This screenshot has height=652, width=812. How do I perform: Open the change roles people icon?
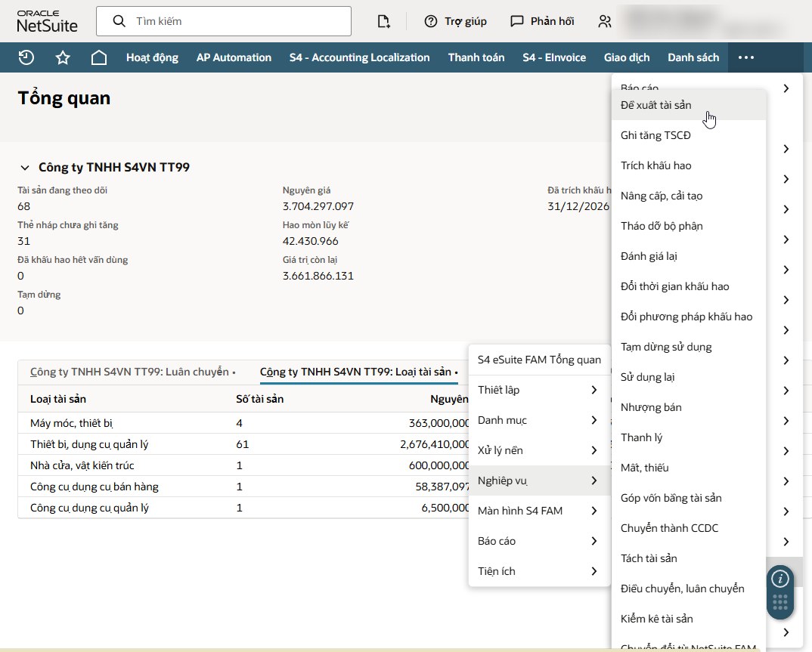[x=604, y=21]
